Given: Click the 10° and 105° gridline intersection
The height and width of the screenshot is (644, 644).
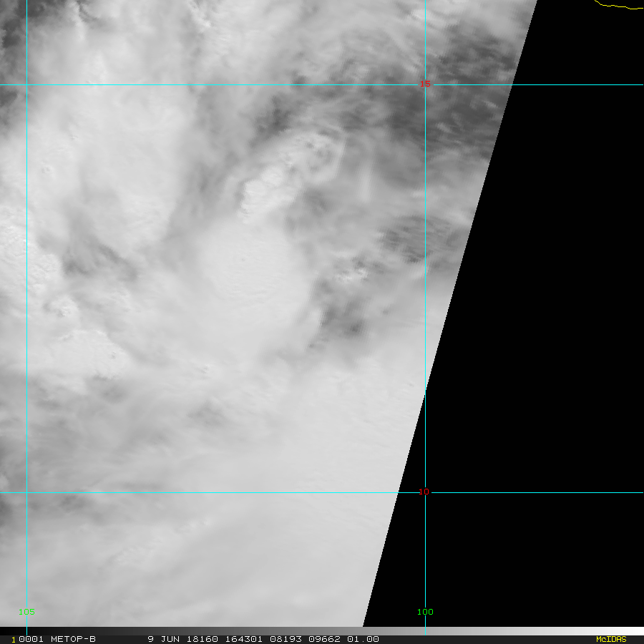Looking at the screenshot, I should tap(27, 492).
